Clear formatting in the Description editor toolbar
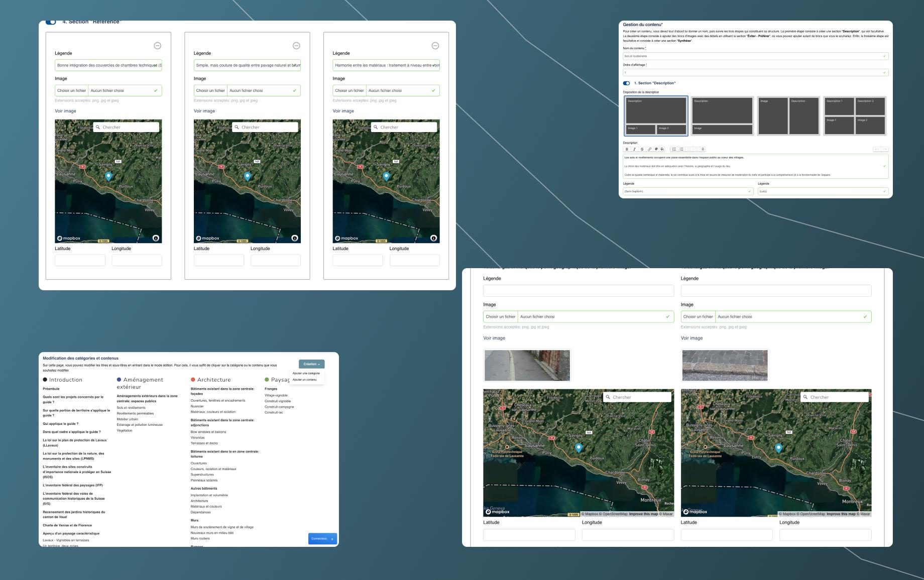Viewport: 924px width, 580px height. (703, 149)
